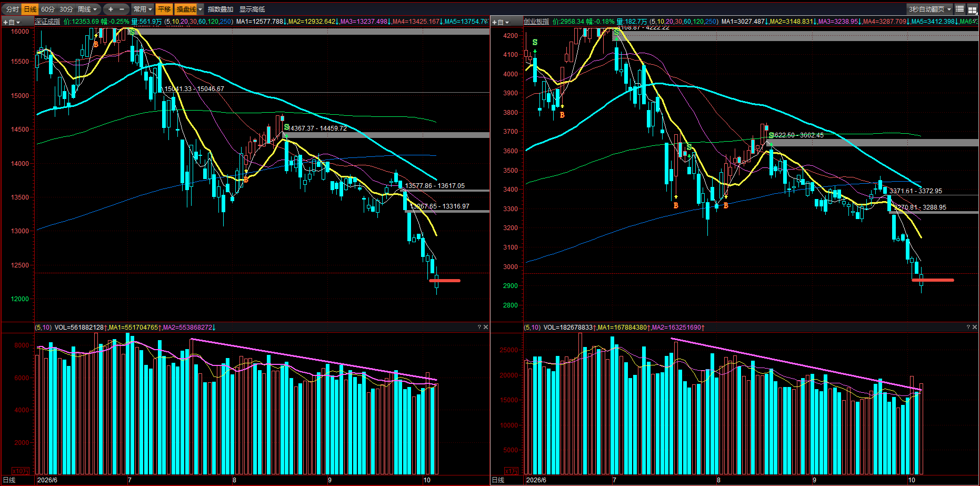Click 指数叠加 index overlay
This screenshot has height=486, width=980.
(221, 9)
